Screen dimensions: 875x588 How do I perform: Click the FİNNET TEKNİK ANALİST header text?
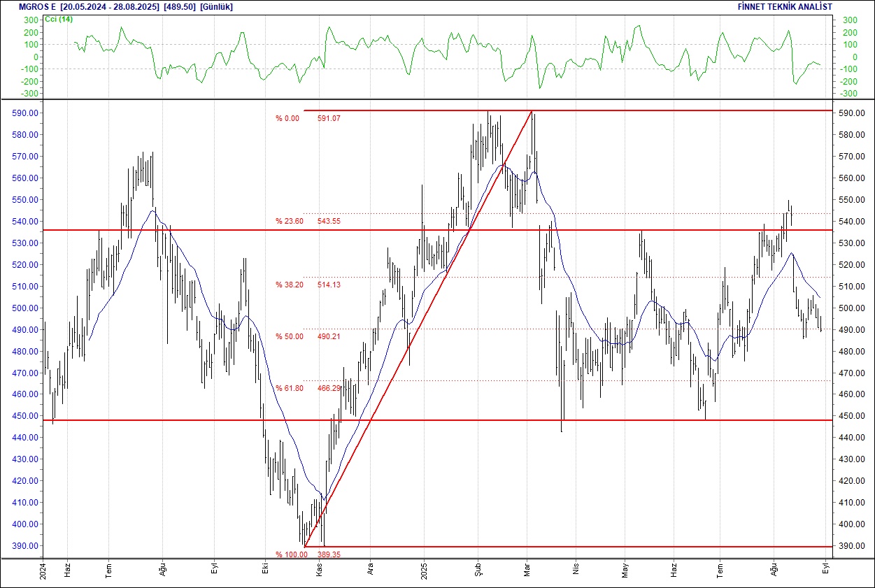785,6
